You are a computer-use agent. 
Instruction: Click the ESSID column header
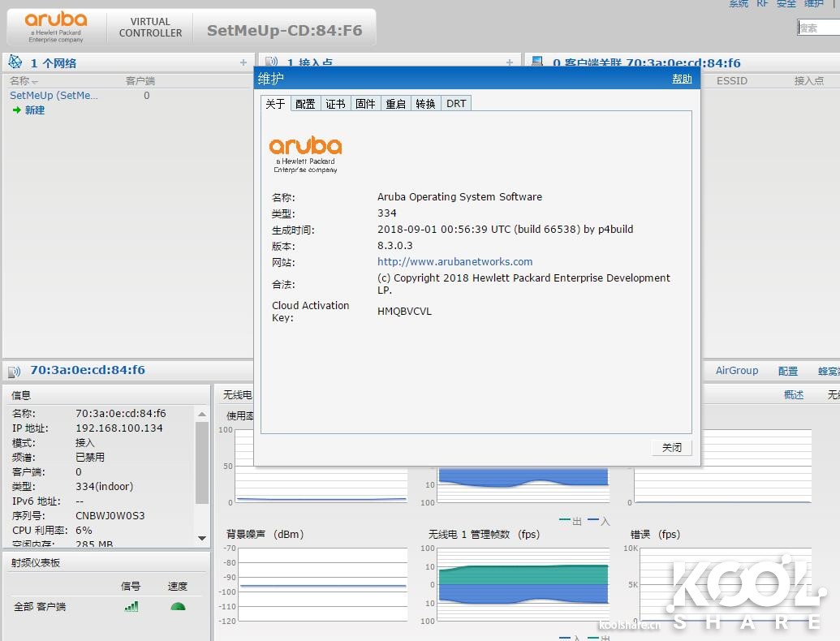pos(732,81)
